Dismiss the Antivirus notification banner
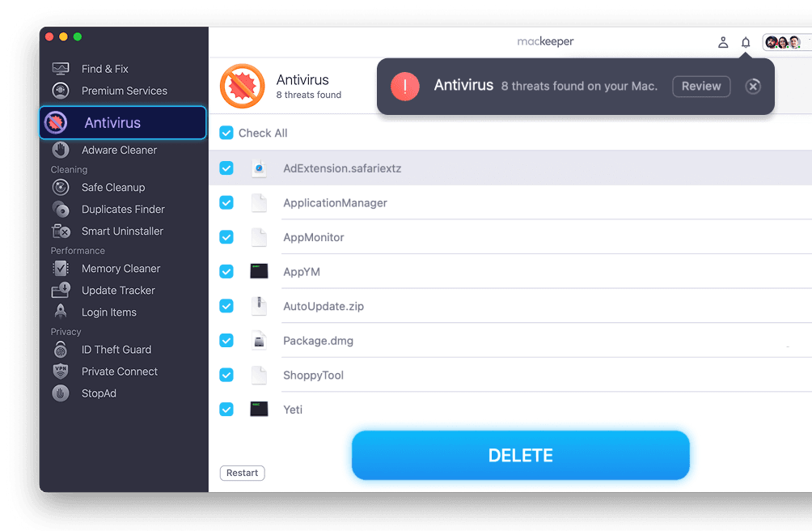 coord(753,87)
